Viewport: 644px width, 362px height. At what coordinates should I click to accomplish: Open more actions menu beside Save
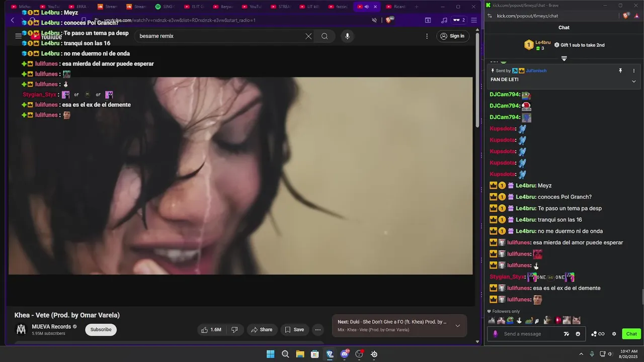(x=318, y=330)
